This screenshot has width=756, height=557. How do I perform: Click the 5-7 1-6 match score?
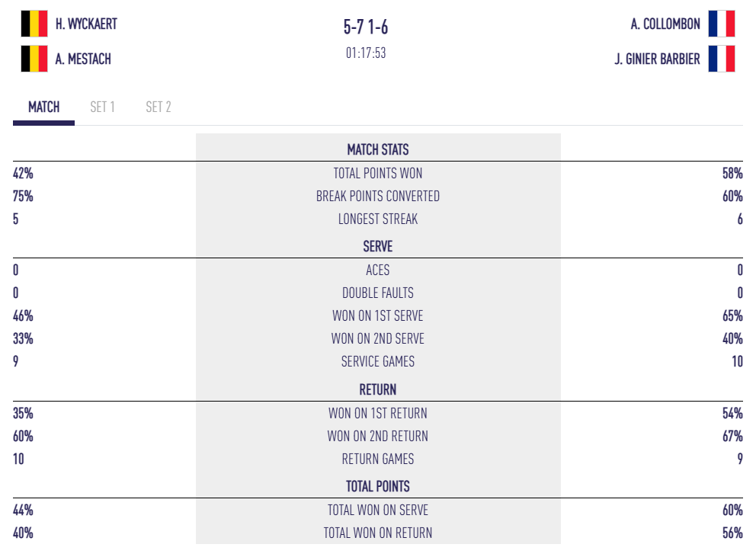(x=366, y=27)
